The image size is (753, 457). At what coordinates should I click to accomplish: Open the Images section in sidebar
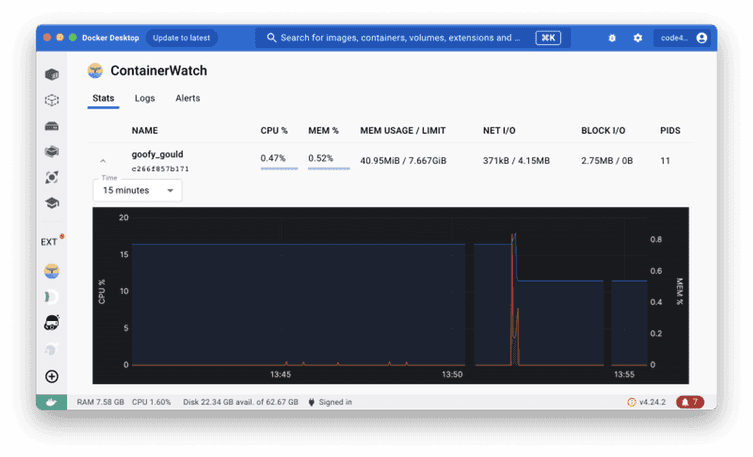[52, 100]
